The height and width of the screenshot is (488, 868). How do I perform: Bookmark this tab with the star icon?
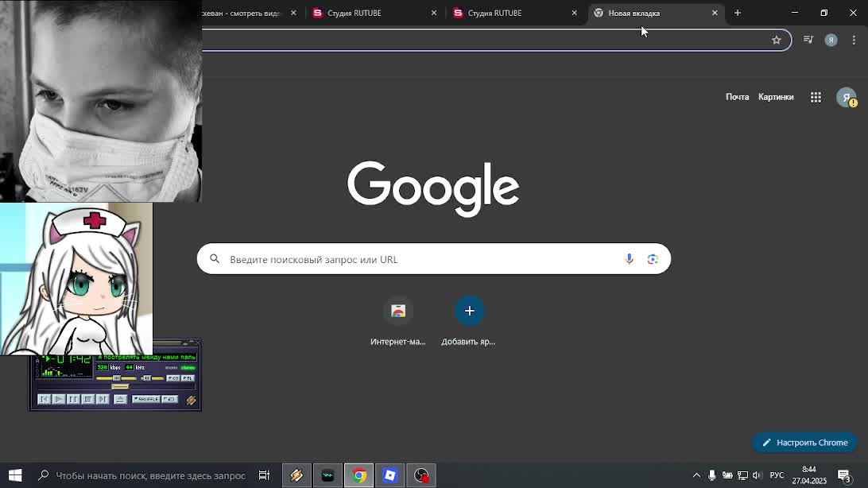point(776,40)
